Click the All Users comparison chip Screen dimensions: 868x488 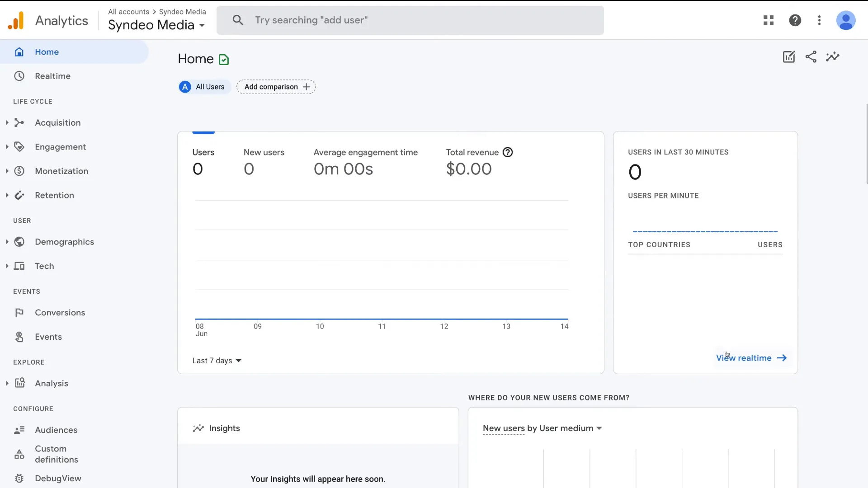coord(204,87)
